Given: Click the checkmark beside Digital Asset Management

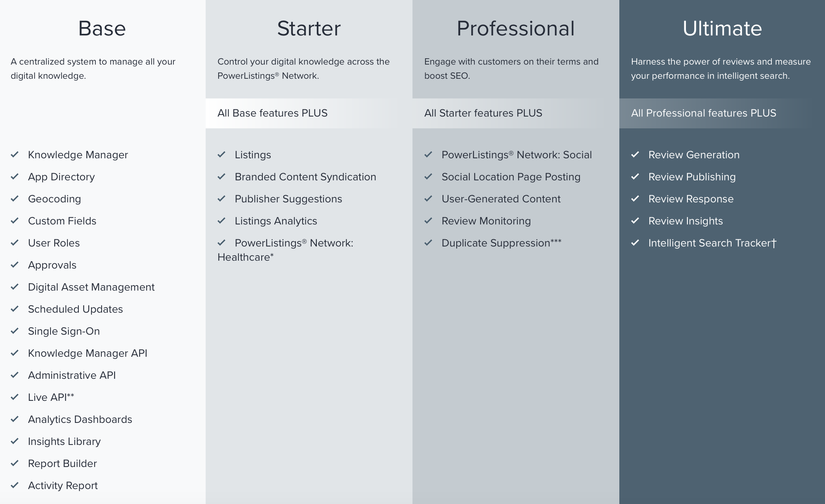Looking at the screenshot, I should pyautogui.click(x=15, y=287).
